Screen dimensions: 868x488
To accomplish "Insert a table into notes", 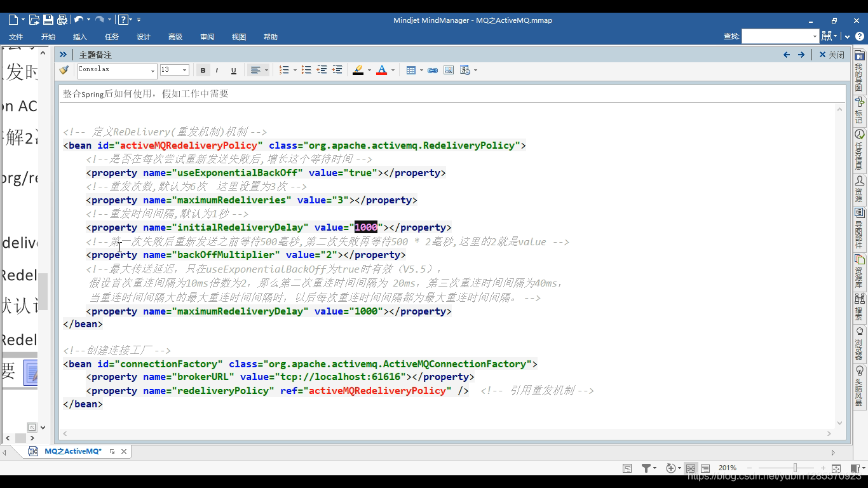I will (x=410, y=70).
